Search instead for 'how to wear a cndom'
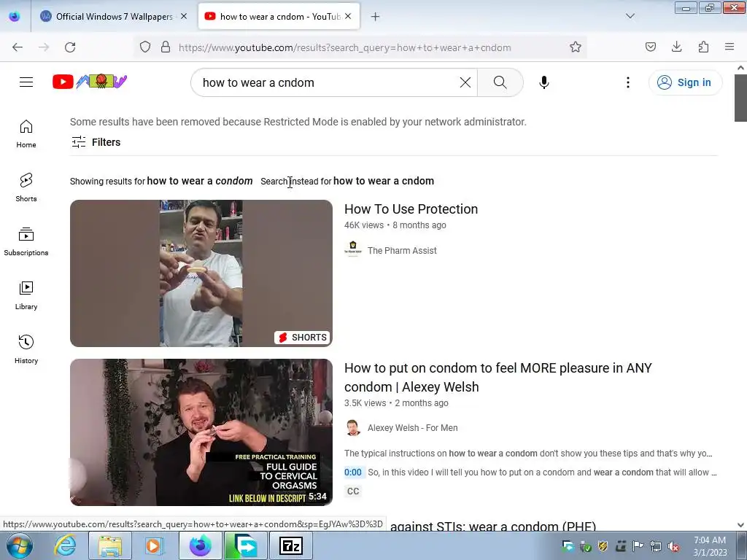Image resolution: width=747 pixels, height=560 pixels. coord(384,181)
